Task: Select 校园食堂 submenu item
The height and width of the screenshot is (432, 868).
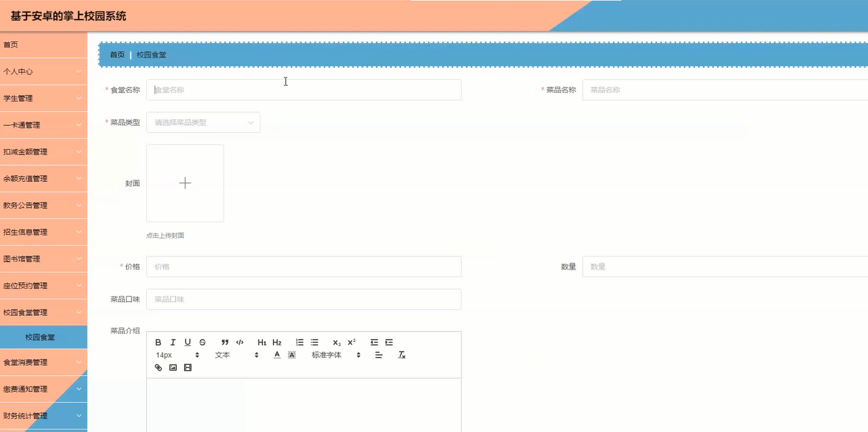Action: (44, 337)
